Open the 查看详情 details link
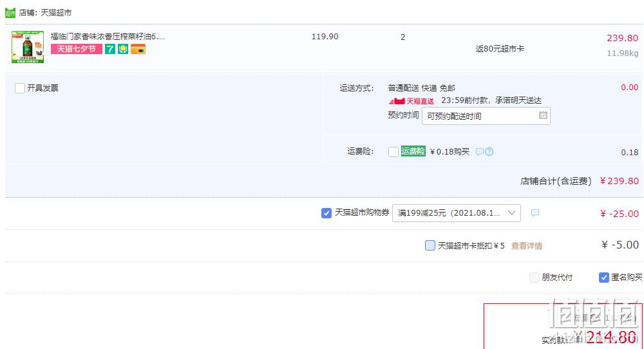This screenshot has height=349, width=644. click(x=527, y=246)
